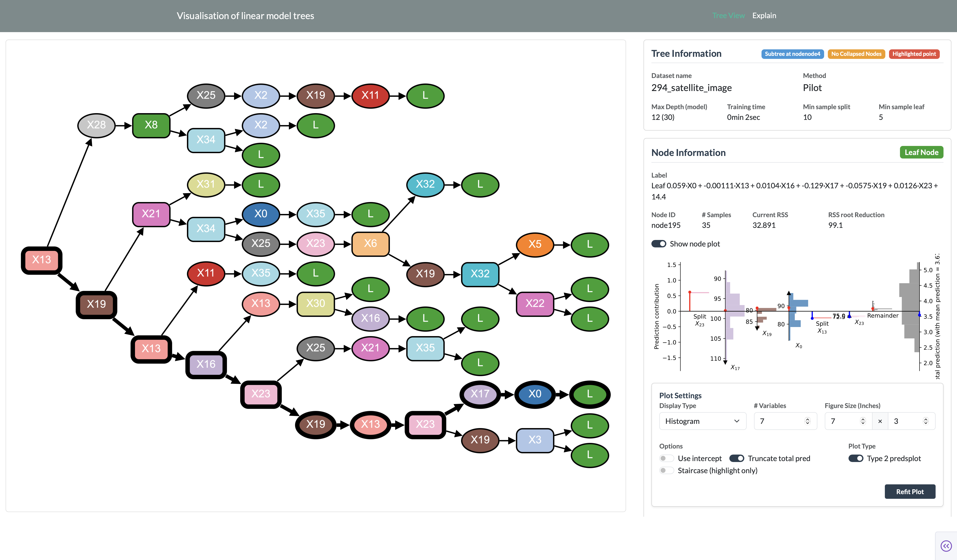The width and height of the screenshot is (957, 560).
Task: Click the Highlighted point badge
Action: (914, 54)
